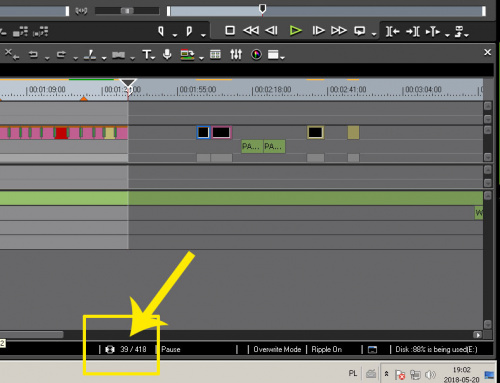Click the Overwrite to timeline icon
The height and width of the screenshot is (383, 500).
(459, 32)
